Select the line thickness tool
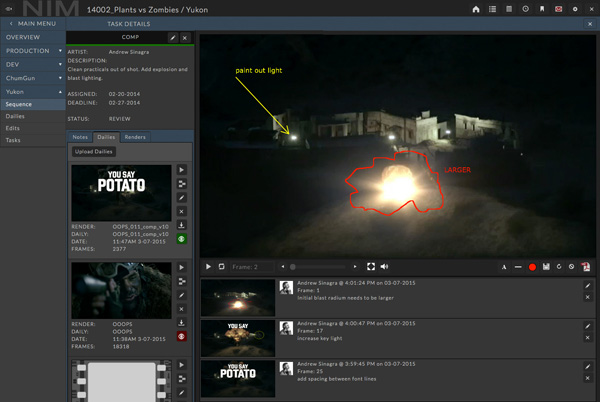The image size is (600, 402). [518, 267]
